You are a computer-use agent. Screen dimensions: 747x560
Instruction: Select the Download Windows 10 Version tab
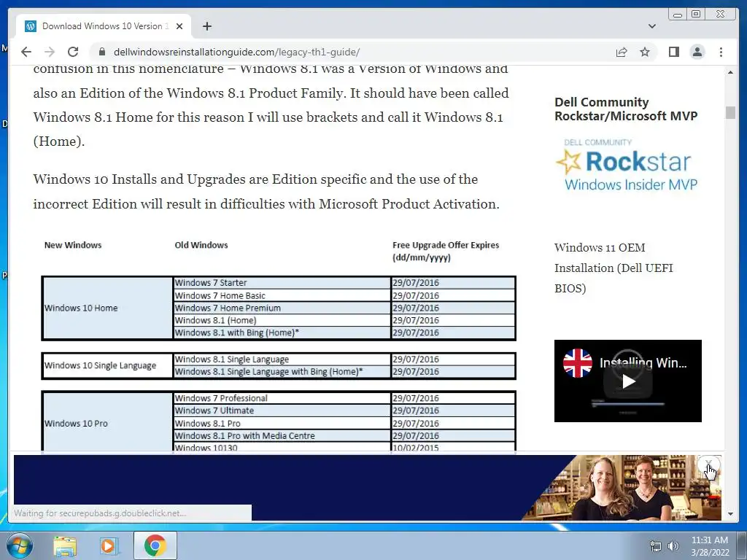coord(104,26)
